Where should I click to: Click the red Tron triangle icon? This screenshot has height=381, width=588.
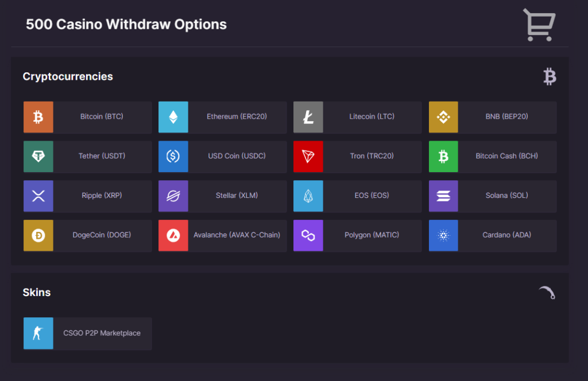(308, 157)
